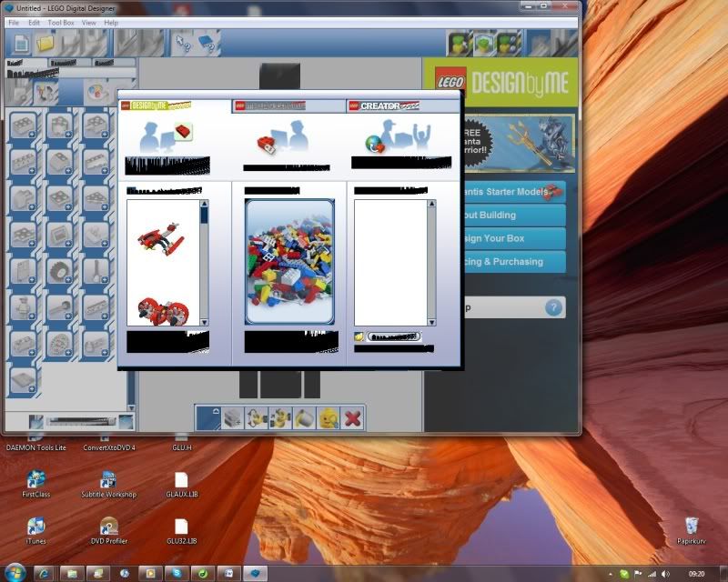Click the Windows Start button

point(15,573)
